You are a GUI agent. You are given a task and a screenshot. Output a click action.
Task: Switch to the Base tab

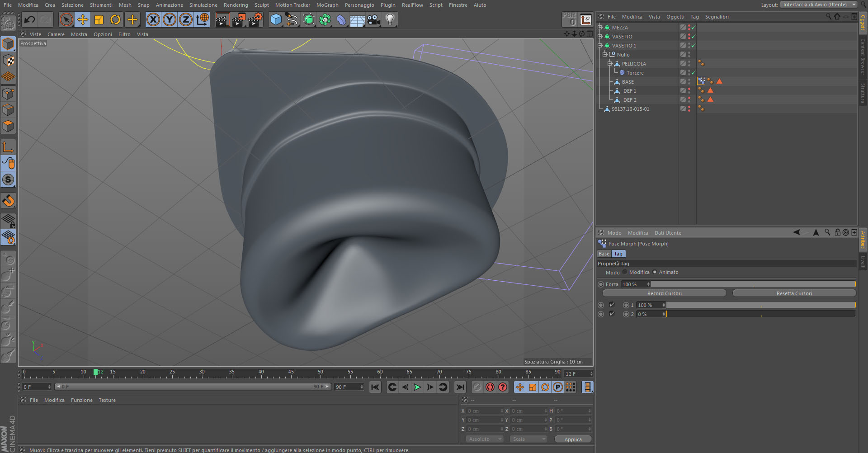pyautogui.click(x=604, y=254)
